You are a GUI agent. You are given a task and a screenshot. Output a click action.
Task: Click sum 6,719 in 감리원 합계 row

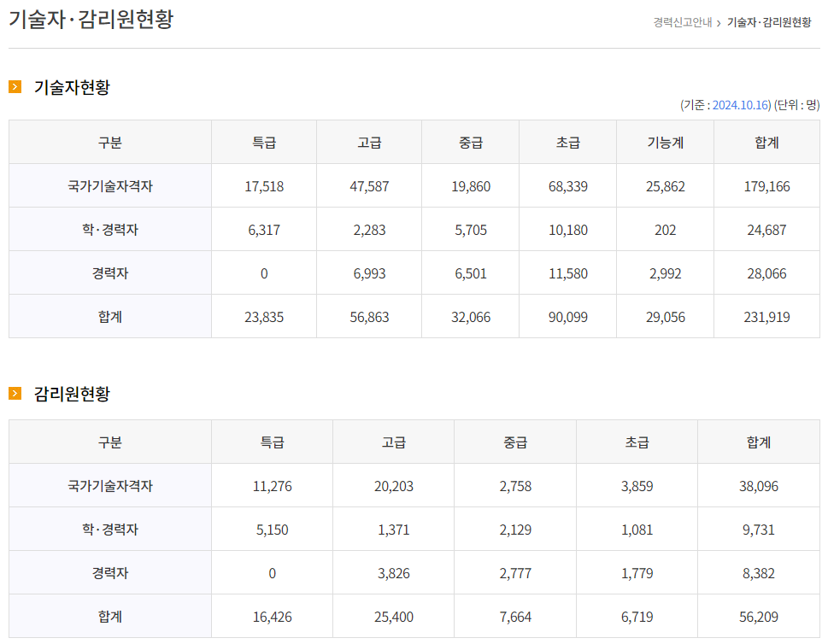point(637,617)
